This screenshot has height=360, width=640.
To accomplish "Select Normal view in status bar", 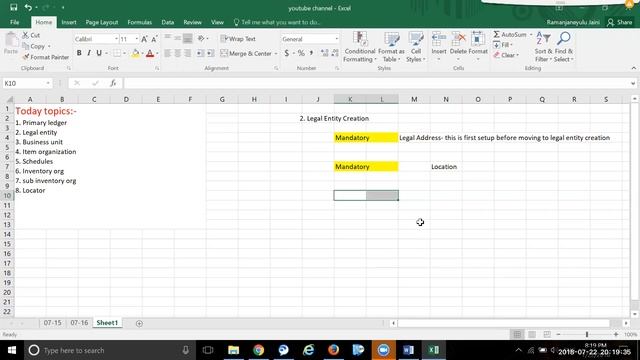I will pos(517,335).
